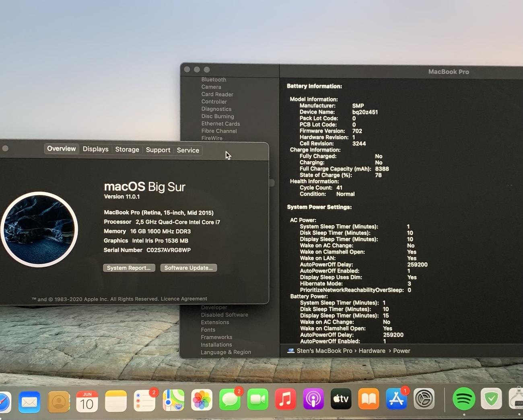This screenshot has width=523, height=420.
Task: Select Diagnostics in the sidebar
Action: (216, 109)
